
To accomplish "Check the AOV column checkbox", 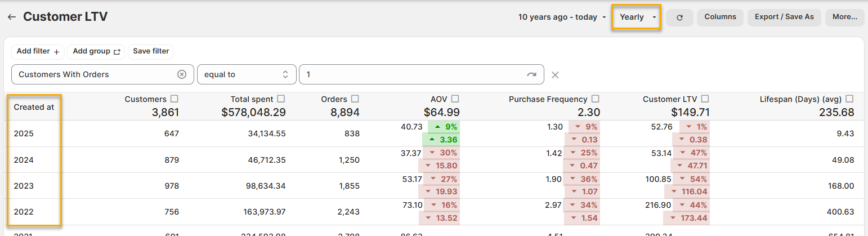I will [x=455, y=99].
